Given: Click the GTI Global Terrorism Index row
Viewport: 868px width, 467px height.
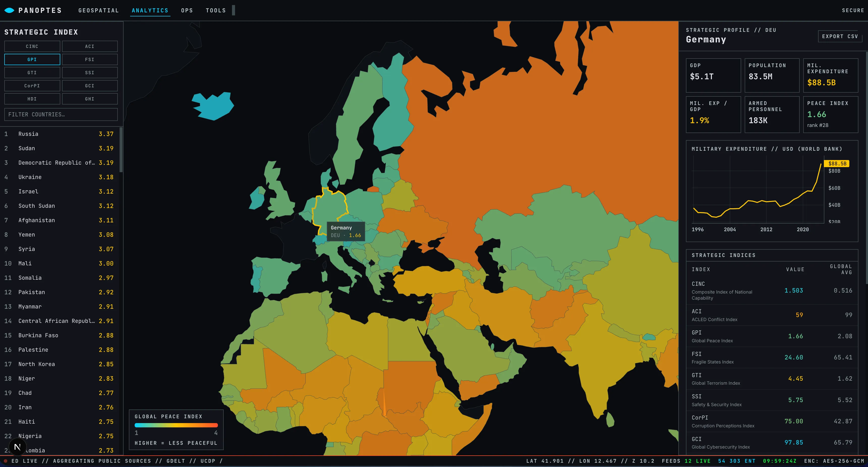Looking at the screenshot, I should coord(772,379).
